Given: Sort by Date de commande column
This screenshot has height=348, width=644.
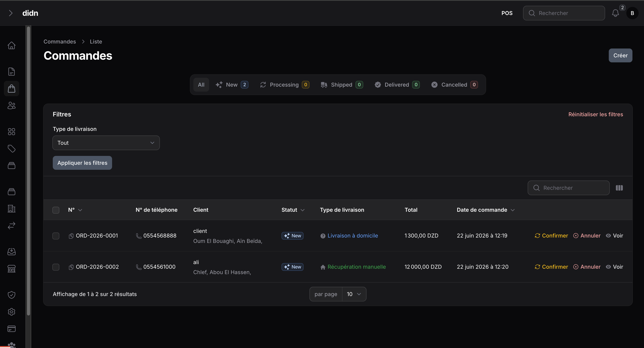Looking at the screenshot, I should coord(486,210).
